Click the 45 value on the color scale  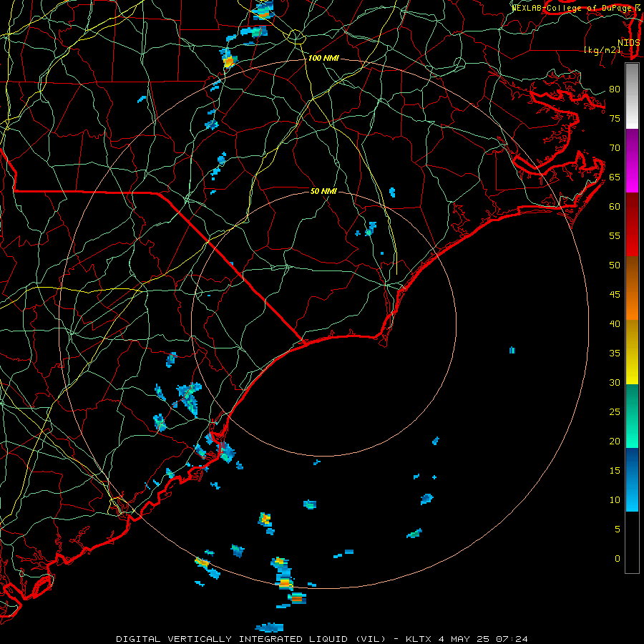pyautogui.click(x=615, y=295)
